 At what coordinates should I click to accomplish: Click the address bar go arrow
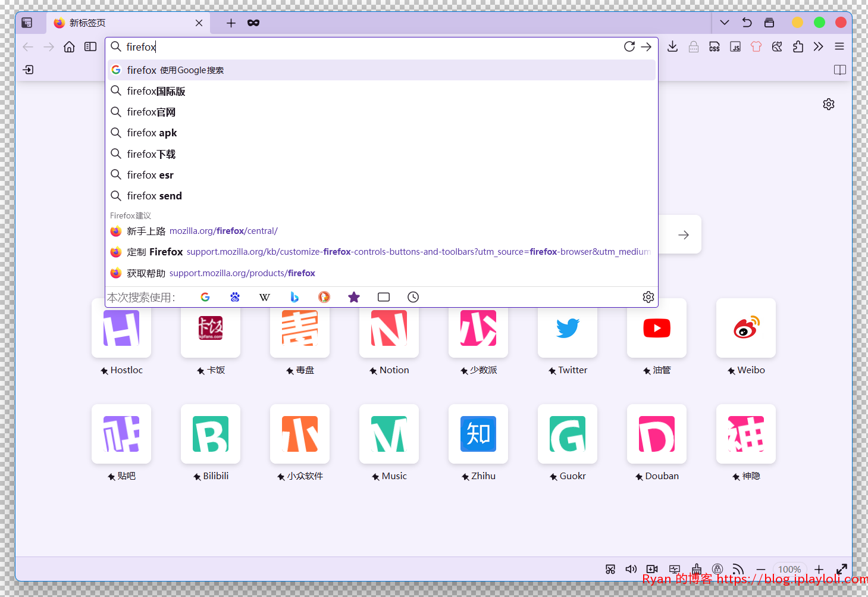coord(646,47)
